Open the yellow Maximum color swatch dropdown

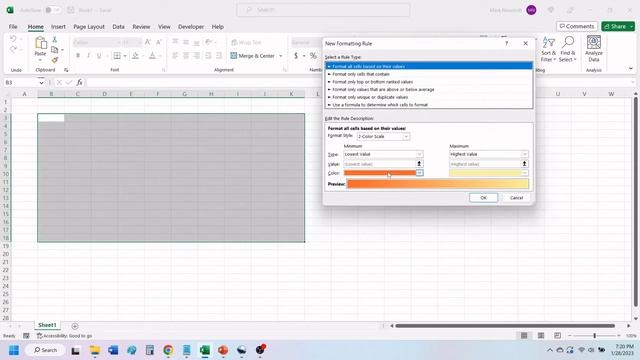tap(525, 173)
